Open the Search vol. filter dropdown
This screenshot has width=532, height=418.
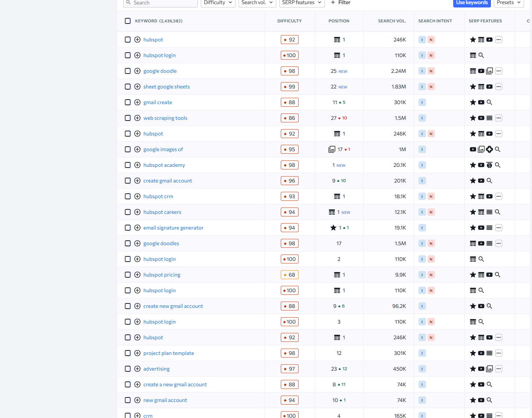coord(257,3)
